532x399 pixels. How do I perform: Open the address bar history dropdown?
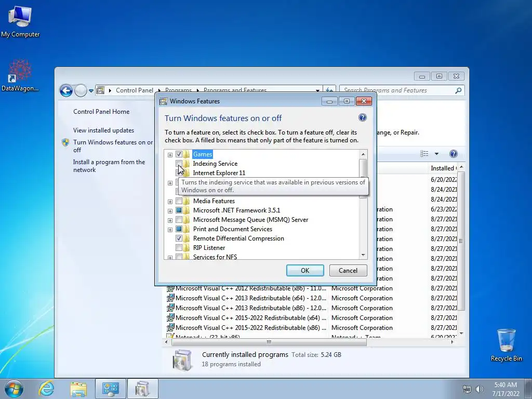[317, 90]
